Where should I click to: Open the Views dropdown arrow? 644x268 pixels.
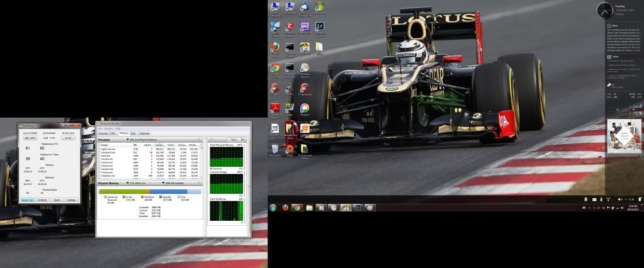pos(242,140)
